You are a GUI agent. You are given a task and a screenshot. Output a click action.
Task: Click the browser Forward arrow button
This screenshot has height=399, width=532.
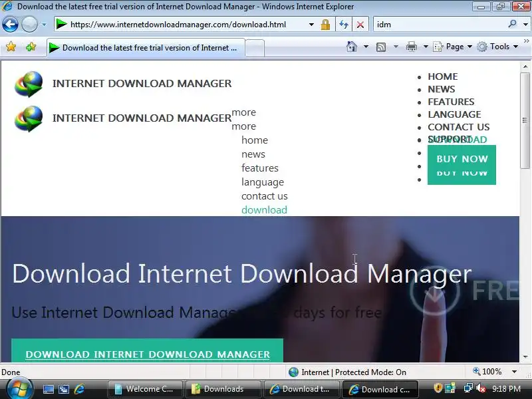(x=29, y=25)
